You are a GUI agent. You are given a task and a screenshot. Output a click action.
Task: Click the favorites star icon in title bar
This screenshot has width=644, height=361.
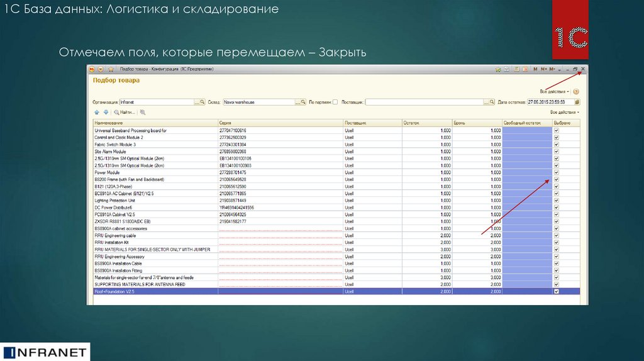(111, 69)
